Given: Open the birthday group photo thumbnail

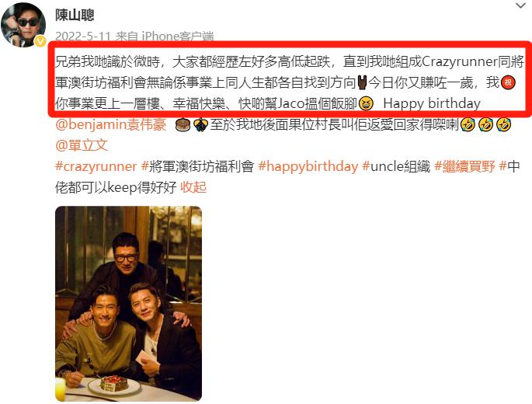Looking at the screenshot, I should point(129,304).
